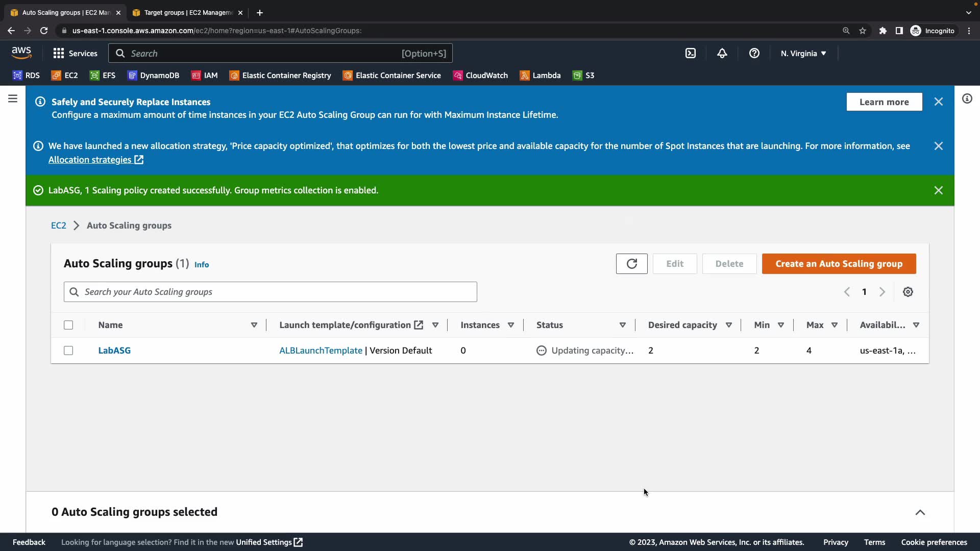
Task: Go to EC2 in the breadcrumb
Action: 58,226
